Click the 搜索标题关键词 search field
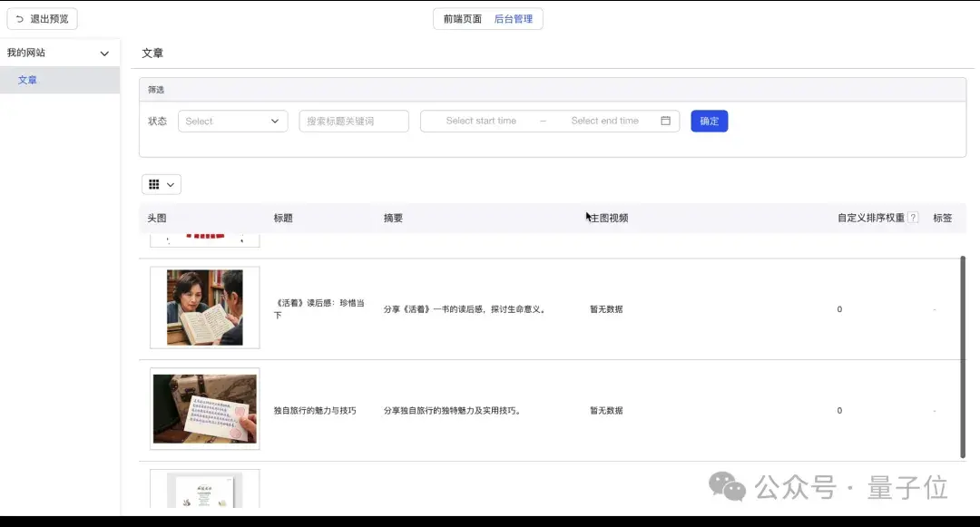The height and width of the screenshot is (527, 980). [x=352, y=121]
